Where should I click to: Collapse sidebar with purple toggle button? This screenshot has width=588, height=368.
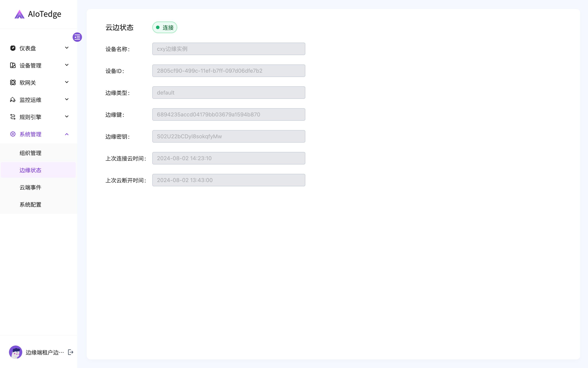(77, 37)
